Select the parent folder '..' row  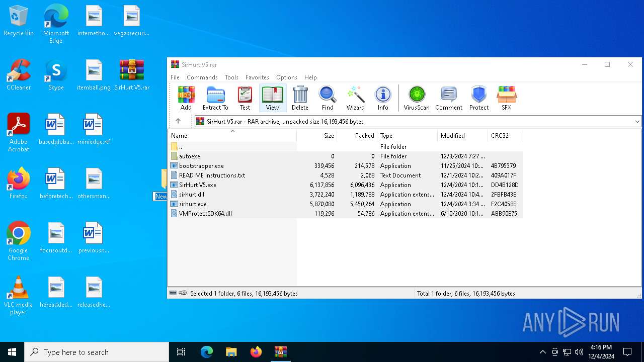(345, 146)
